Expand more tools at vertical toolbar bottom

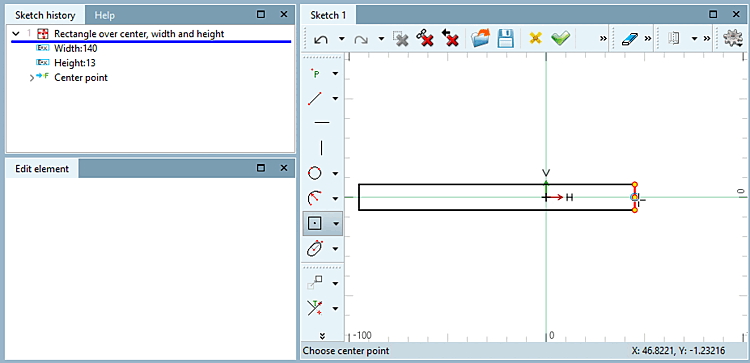coord(322,335)
